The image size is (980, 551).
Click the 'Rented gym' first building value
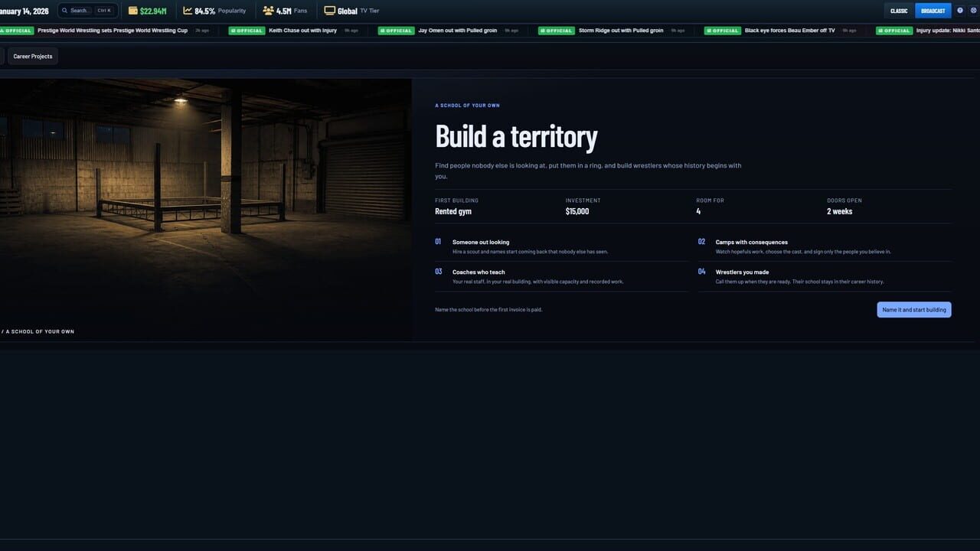[453, 211]
